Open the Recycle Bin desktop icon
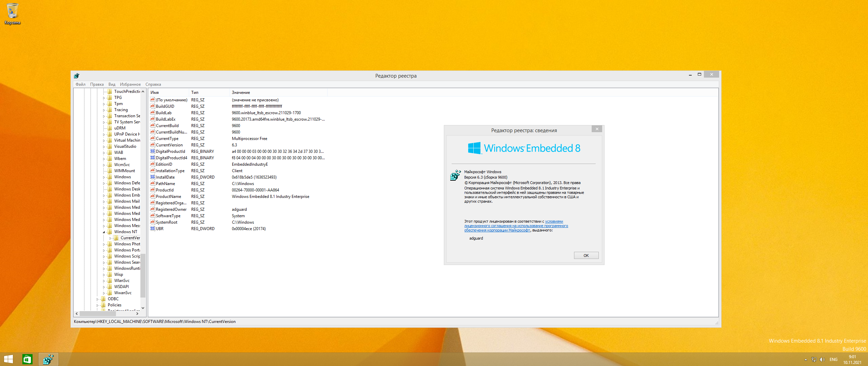This screenshot has width=868, height=366. (13, 14)
